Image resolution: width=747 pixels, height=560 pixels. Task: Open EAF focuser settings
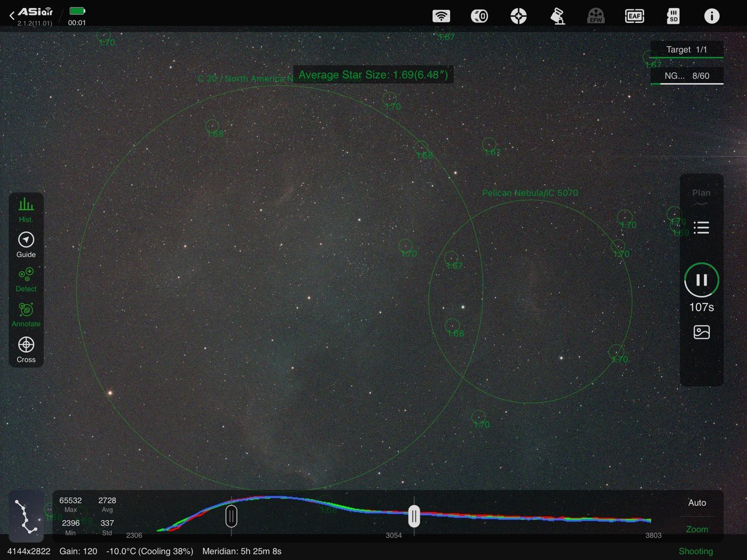634,16
